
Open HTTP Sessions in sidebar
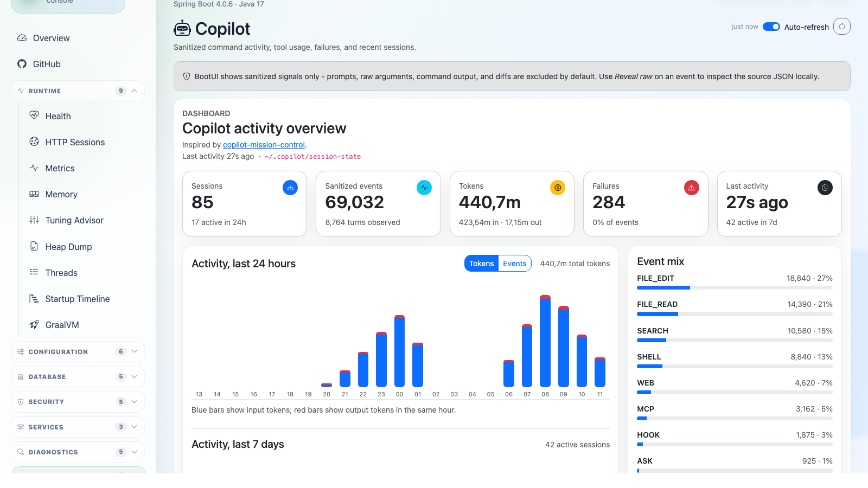click(84, 142)
